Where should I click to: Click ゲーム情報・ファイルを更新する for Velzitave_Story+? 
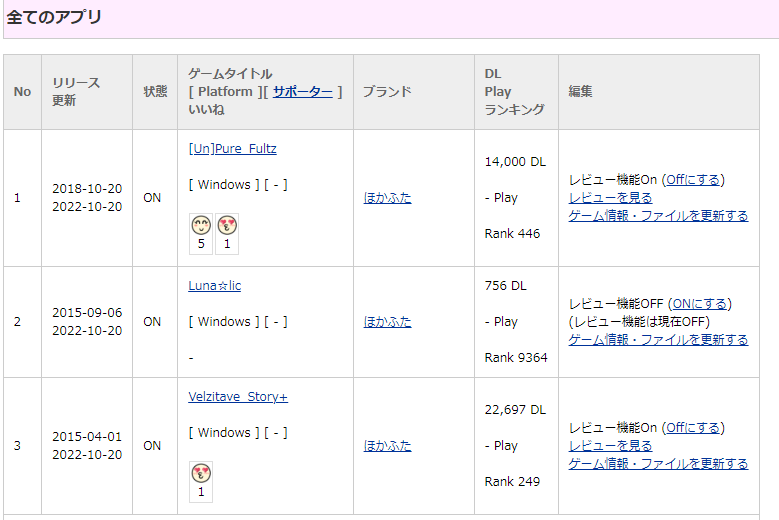point(658,463)
